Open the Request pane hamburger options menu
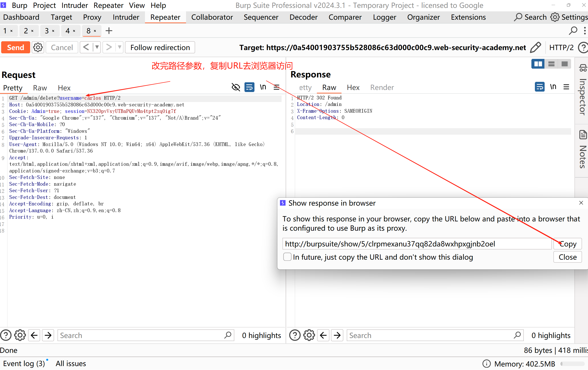Viewport: 588px width, 370px height. click(x=276, y=87)
